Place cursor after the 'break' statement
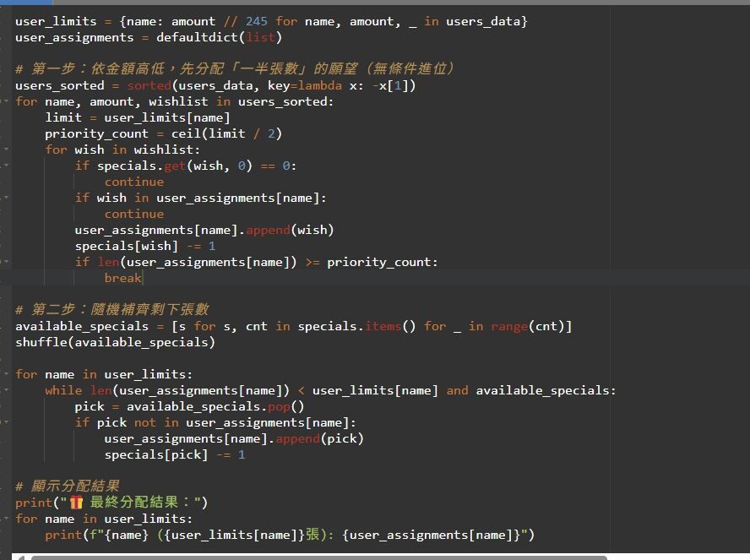Screen dimensions: 750x560 point(142,279)
